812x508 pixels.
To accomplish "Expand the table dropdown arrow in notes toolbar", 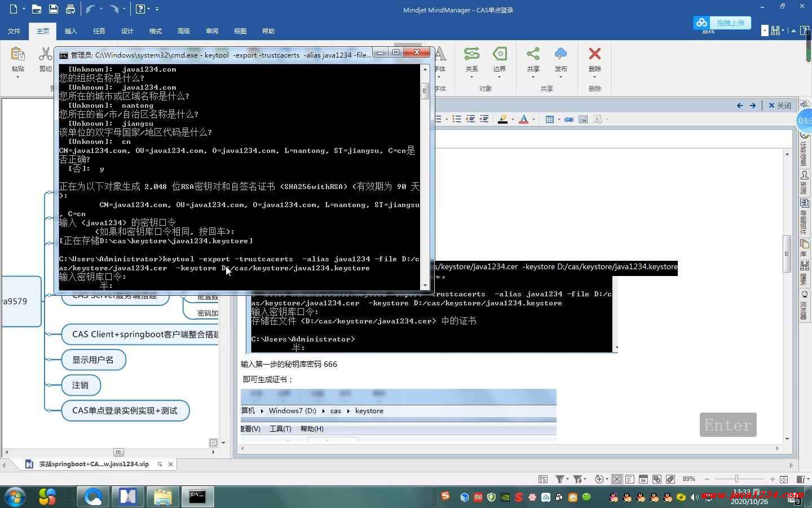I will [x=559, y=119].
